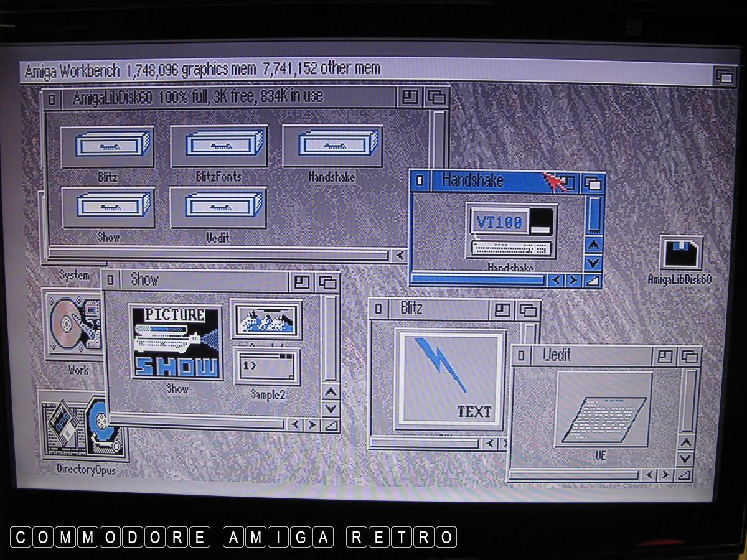Toggle zoom gadget on Uedit window
The height and width of the screenshot is (560, 747).
pyautogui.click(x=665, y=357)
